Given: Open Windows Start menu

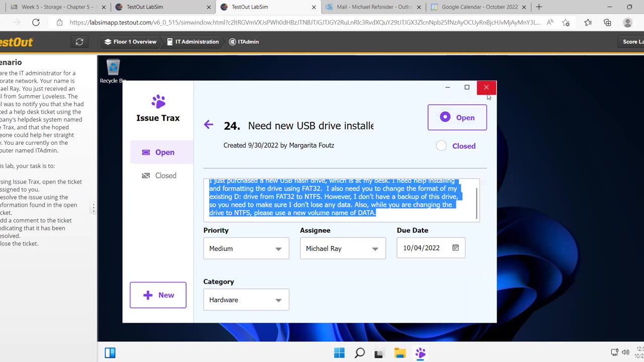Looking at the screenshot, I should pos(339,353).
